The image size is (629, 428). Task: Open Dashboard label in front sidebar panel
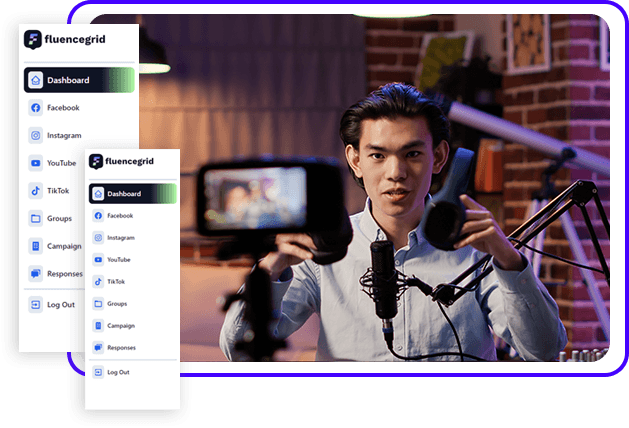(x=124, y=194)
